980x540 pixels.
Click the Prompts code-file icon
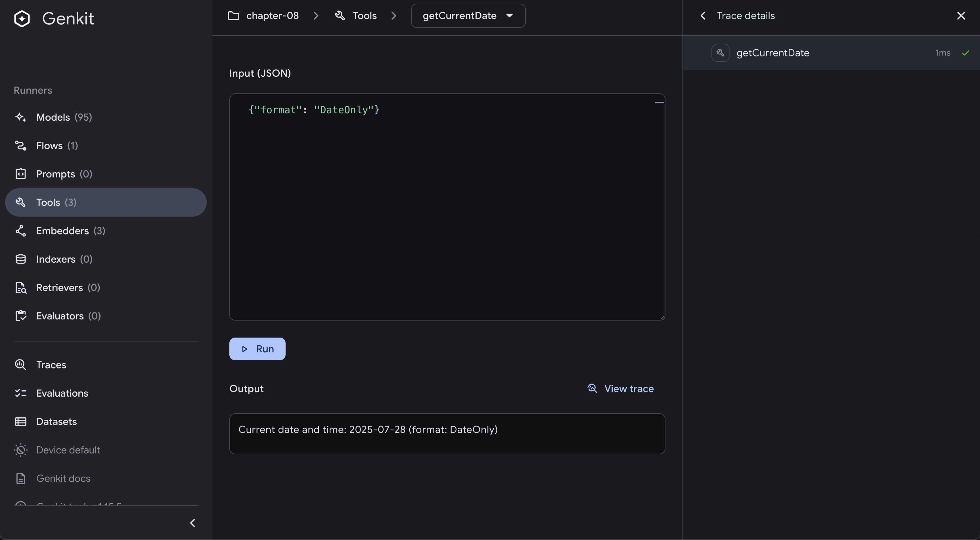tap(20, 174)
